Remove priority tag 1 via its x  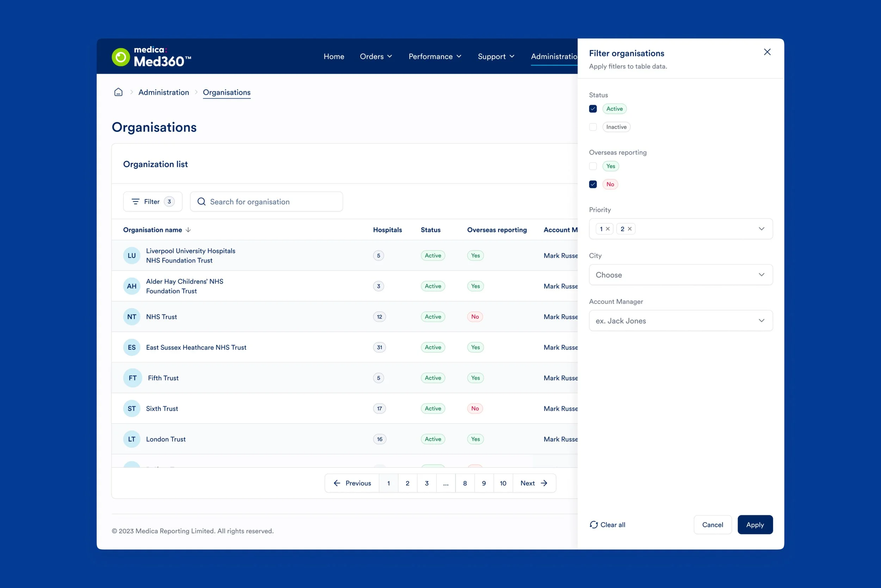pyautogui.click(x=608, y=229)
